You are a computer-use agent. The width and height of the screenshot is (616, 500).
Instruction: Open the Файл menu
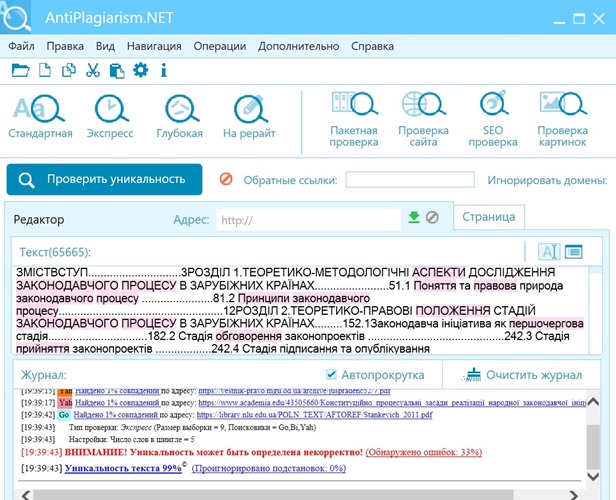pos(21,46)
